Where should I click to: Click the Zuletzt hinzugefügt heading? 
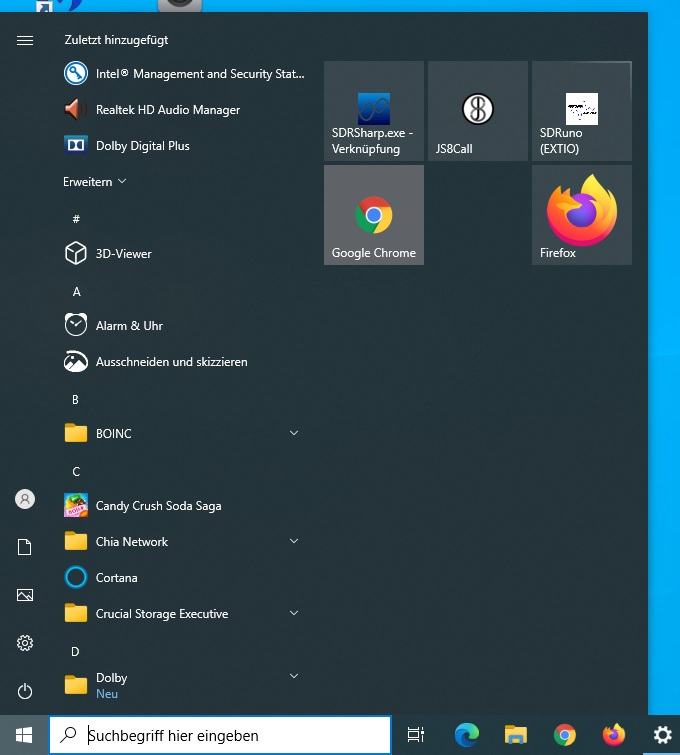click(x=117, y=40)
